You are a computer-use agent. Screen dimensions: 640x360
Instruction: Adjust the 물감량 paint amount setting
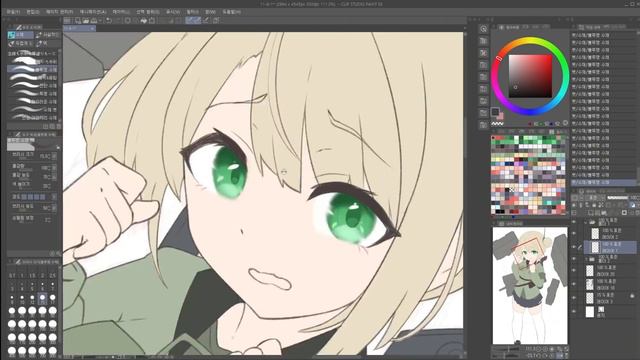(x=32, y=167)
